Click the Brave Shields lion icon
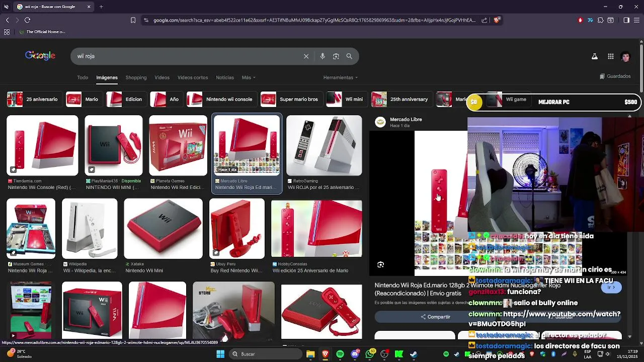Image resolution: width=644 pixels, height=362 pixels. 497,20
